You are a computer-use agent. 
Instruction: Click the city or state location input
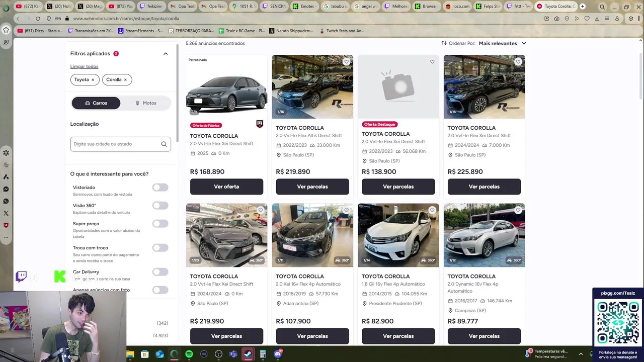tap(120, 144)
